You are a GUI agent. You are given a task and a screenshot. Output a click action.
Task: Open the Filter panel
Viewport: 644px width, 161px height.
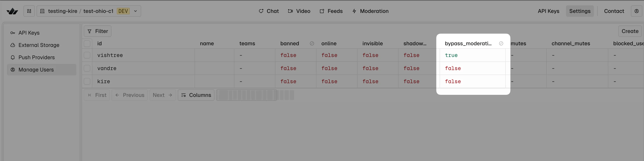(97, 31)
